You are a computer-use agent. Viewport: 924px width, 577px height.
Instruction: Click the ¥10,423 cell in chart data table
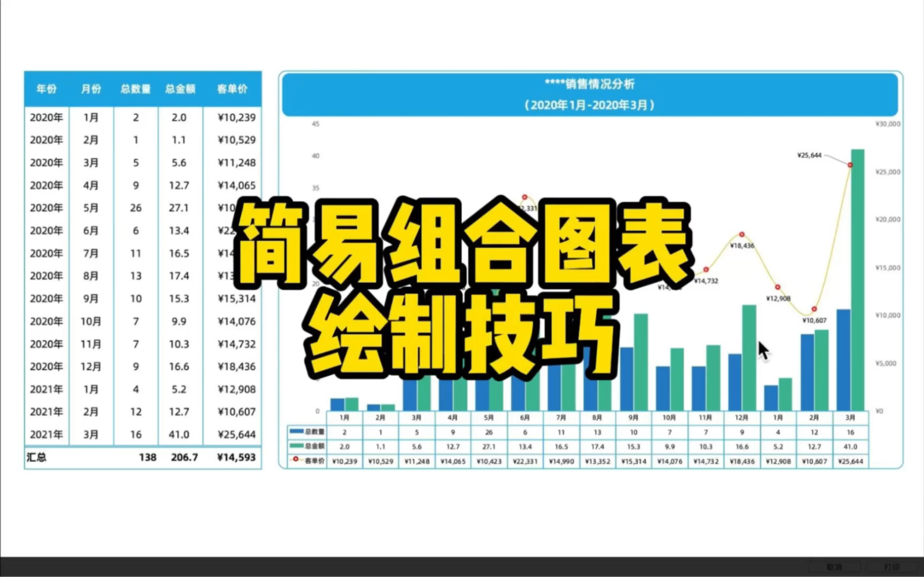pos(489,461)
